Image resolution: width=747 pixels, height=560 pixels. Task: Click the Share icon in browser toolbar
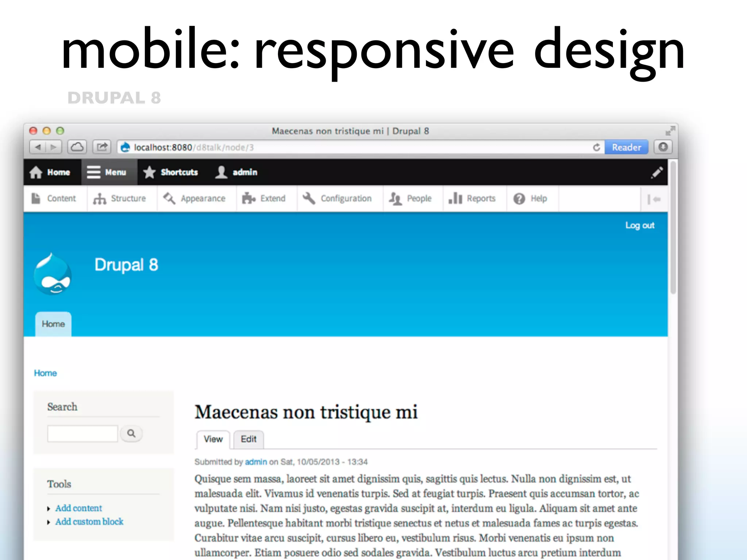(x=102, y=147)
